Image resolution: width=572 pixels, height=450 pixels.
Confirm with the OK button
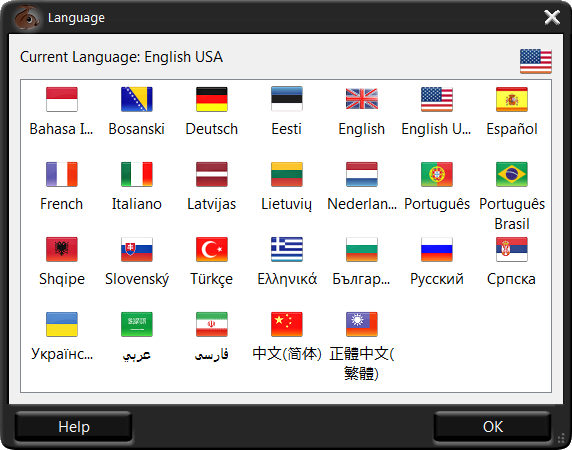tap(492, 426)
